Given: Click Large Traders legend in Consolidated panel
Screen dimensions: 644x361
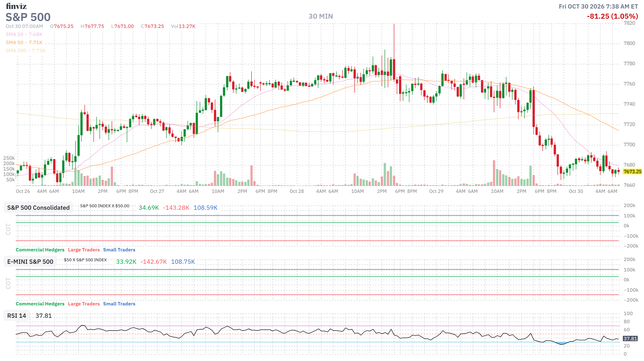Looking at the screenshot, I should tap(84, 250).
